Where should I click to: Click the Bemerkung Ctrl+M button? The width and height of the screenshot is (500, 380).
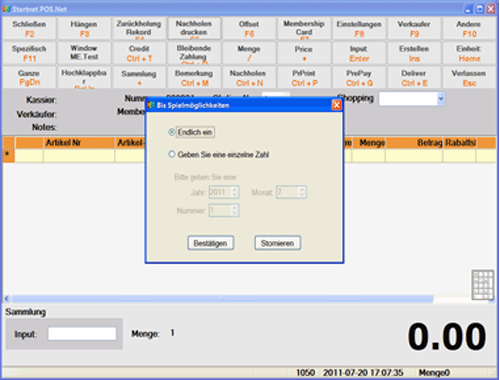tap(194, 77)
